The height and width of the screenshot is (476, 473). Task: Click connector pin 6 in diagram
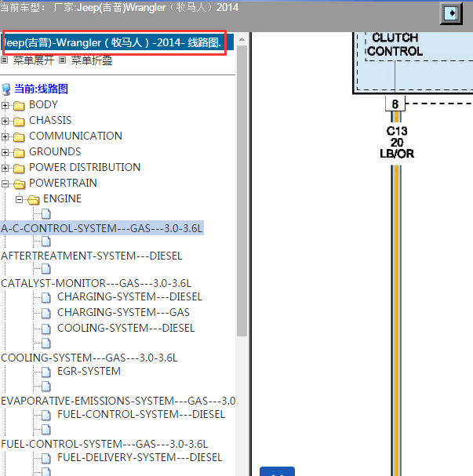[x=395, y=104]
